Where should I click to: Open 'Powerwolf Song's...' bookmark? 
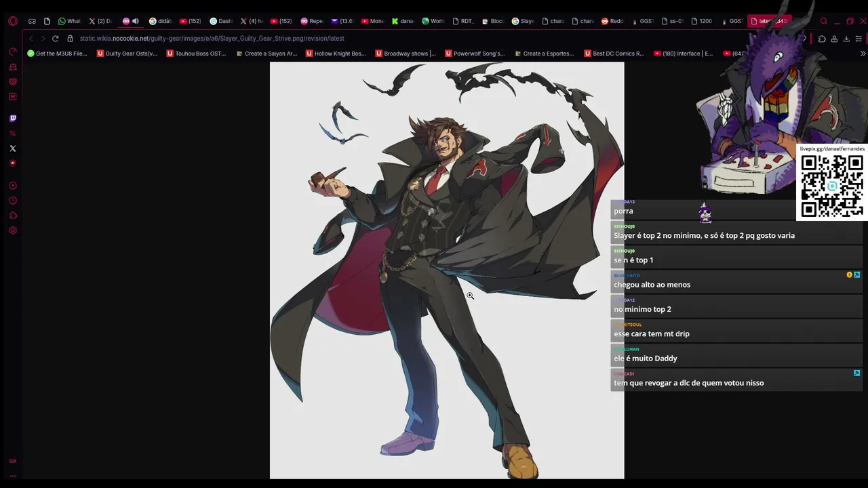(475, 54)
